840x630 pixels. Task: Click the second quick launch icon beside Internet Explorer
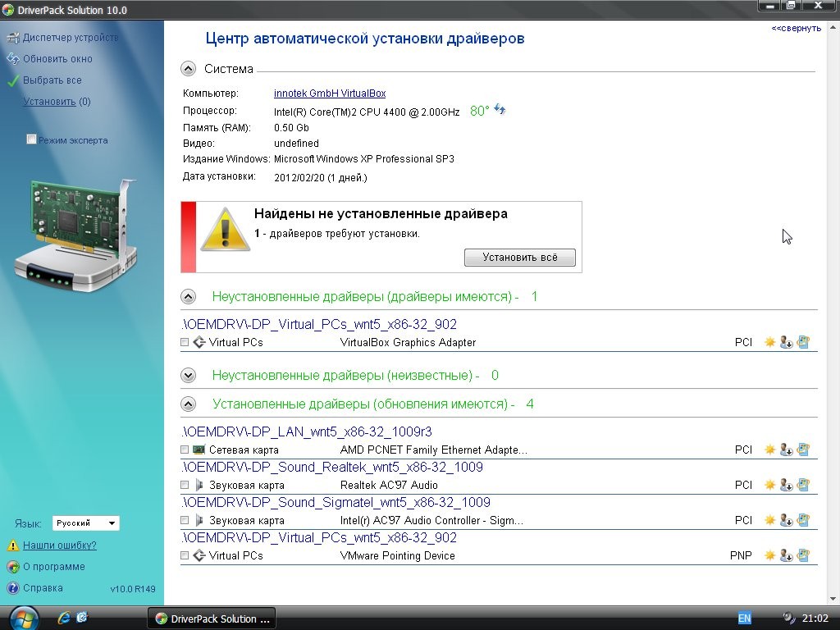pyautogui.click(x=82, y=618)
